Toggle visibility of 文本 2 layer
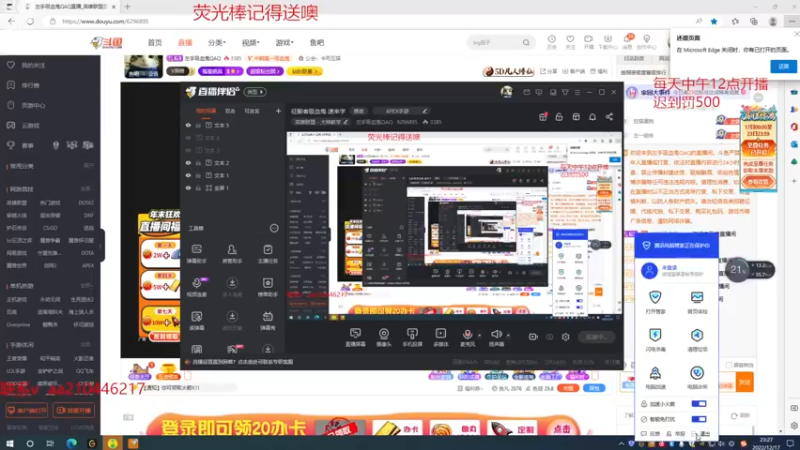 point(188,163)
